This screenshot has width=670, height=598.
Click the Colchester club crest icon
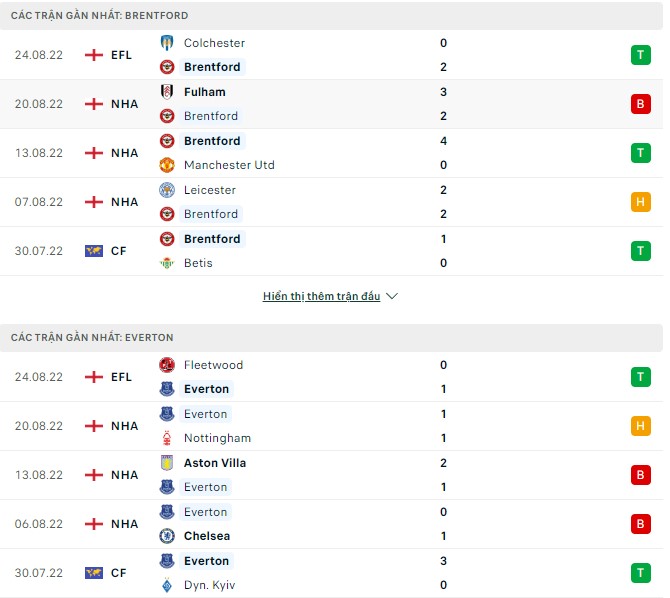pyautogui.click(x=167, y=43)
